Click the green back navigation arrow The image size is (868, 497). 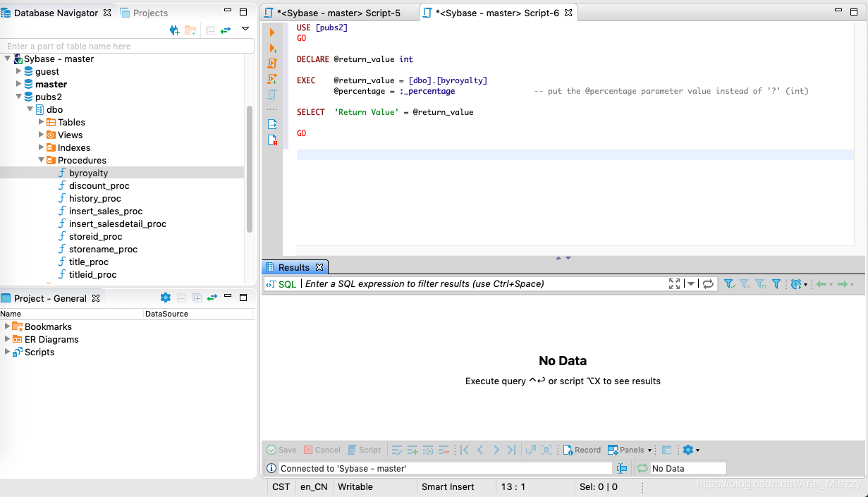821,284
